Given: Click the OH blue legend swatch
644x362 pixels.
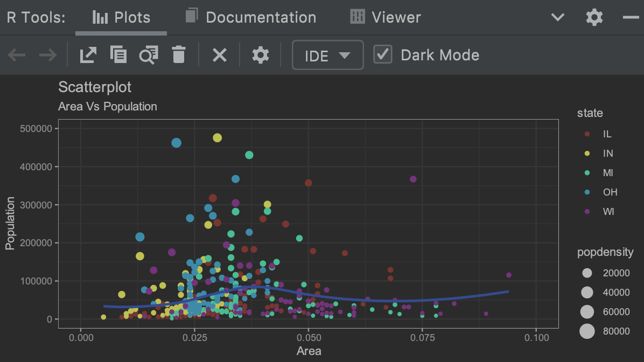Looking at the screenshot, I should 587,192.
